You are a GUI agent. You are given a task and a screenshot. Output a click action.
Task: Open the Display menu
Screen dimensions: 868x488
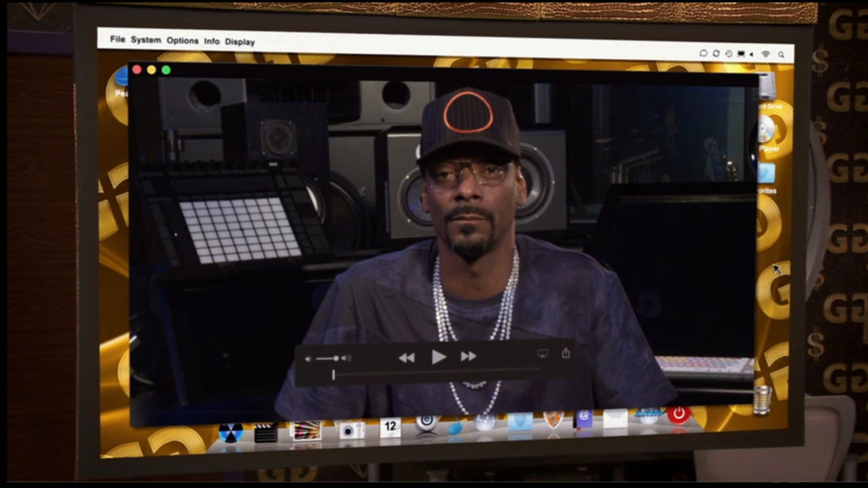[240, 42]
